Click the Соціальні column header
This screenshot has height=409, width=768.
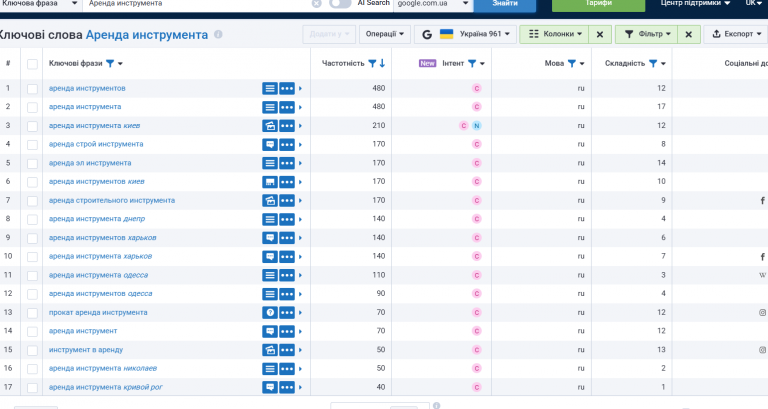[x=745, y=63]
